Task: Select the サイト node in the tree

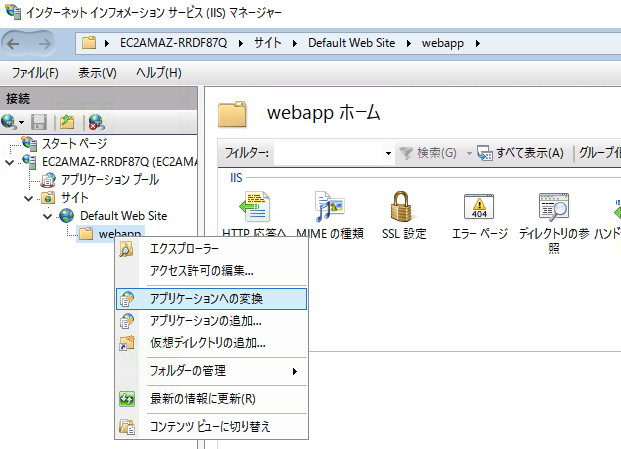Action: (74, 198)
